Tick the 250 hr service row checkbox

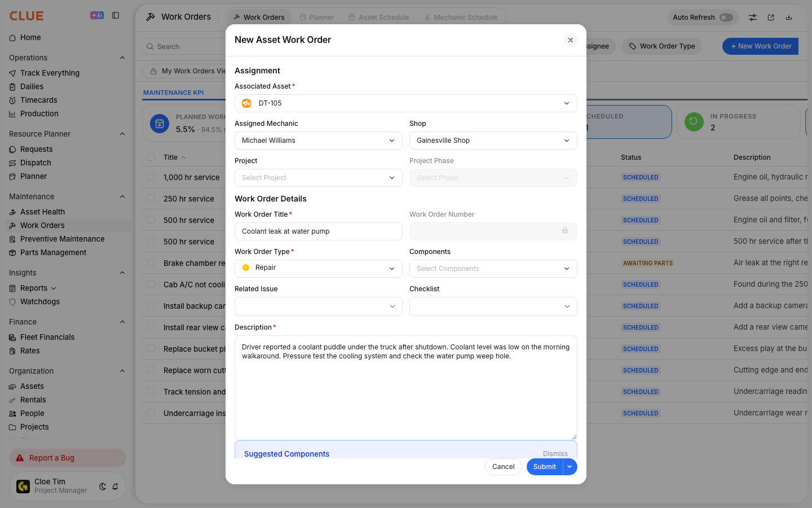pyautogui.click(x=151, y=198)
